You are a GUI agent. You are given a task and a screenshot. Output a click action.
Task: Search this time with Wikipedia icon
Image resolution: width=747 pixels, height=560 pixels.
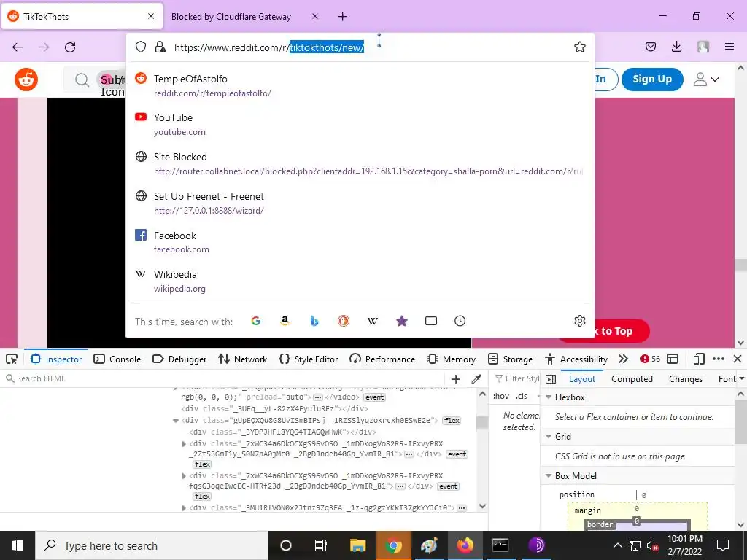(373, 321)
